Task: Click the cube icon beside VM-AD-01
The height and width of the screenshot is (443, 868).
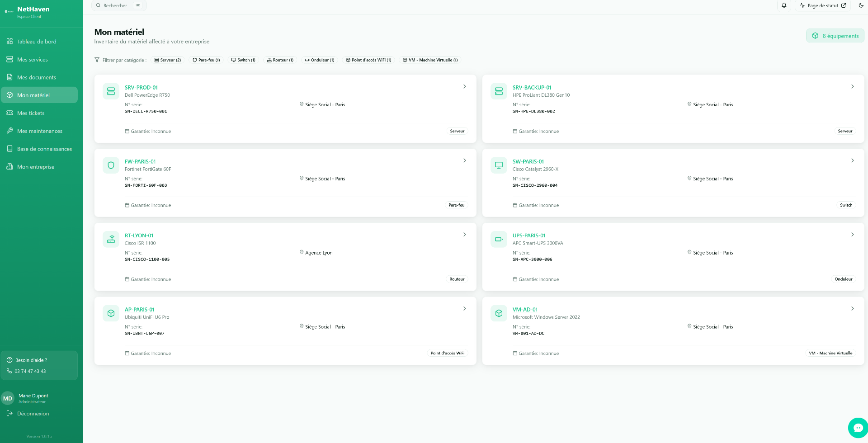Action: (499, 313)
